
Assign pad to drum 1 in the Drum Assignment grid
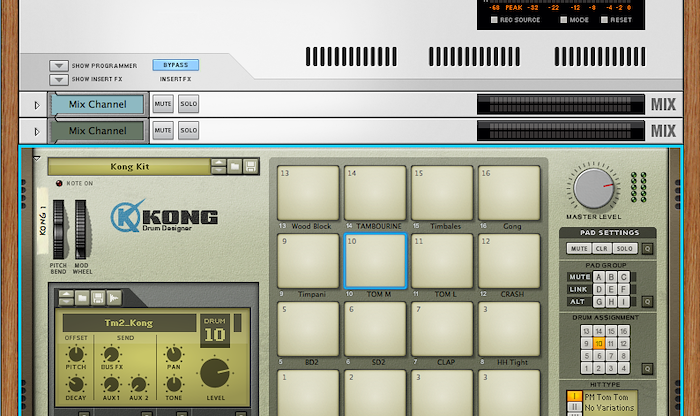pyautogui.click(x=586, y=368)
